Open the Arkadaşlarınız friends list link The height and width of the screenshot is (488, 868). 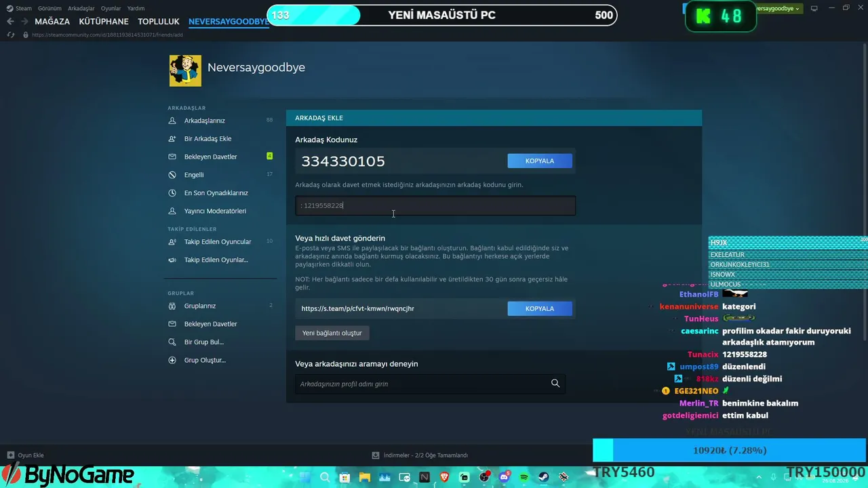point(205,121)
